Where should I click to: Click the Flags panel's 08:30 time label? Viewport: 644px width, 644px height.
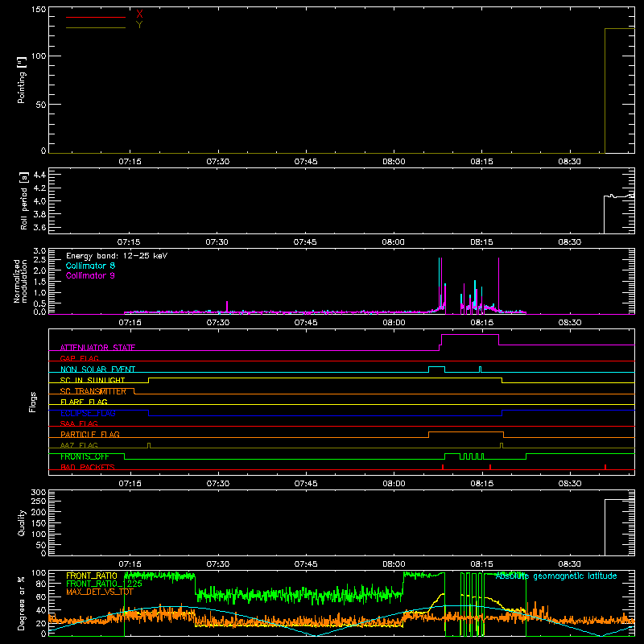(x=569, y=484)
